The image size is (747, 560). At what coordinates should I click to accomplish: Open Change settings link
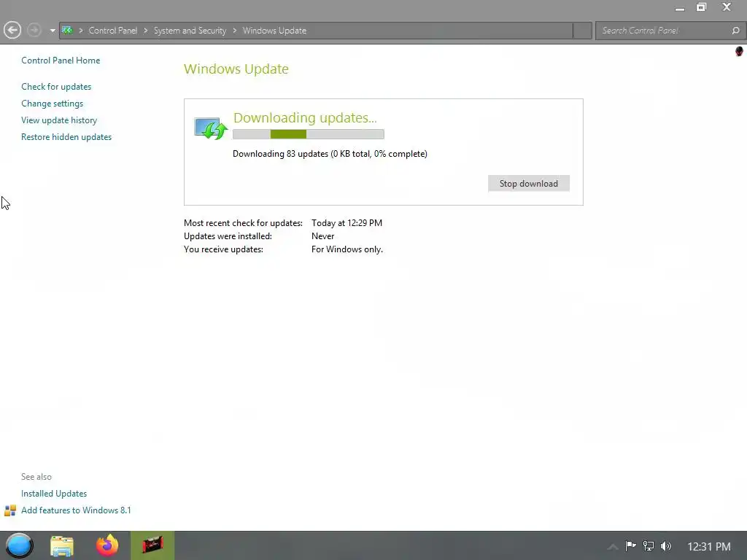pyautogui.click(x=52, y=104)
